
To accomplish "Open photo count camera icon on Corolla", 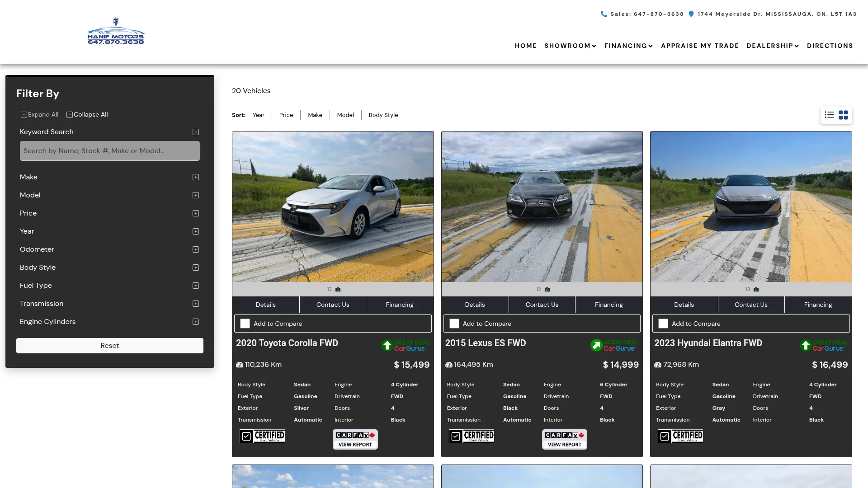I will coord(338,289).
